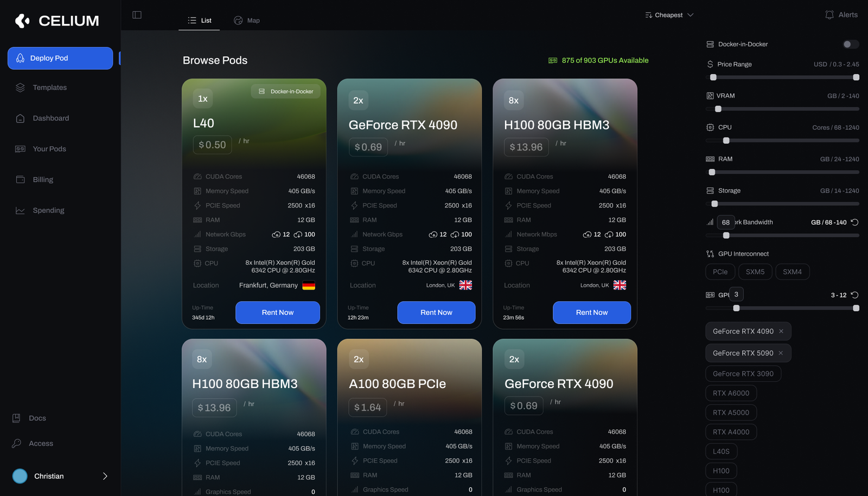Viewport: 868px width, 496px height.
Task: Click the VRAM slider handle
Action: [x=718, y=109]
